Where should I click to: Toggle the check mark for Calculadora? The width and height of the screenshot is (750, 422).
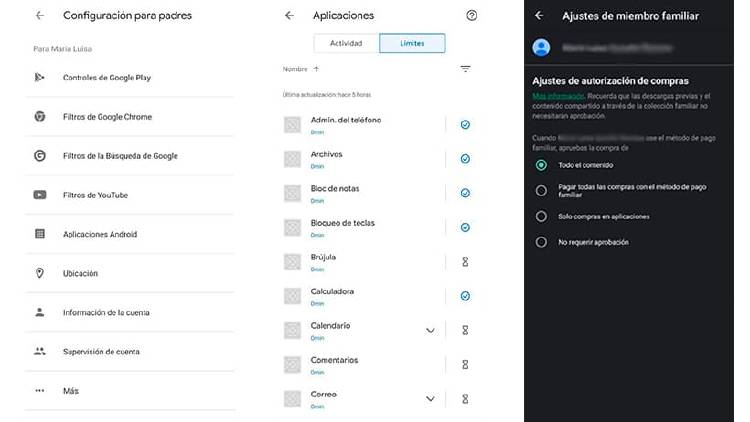pos(465,296)
